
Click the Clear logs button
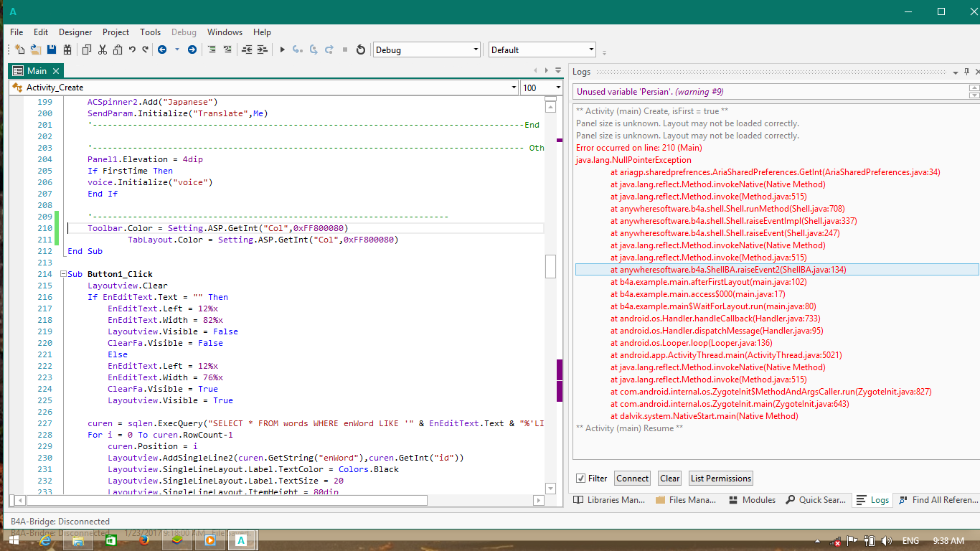coord(669,479)
